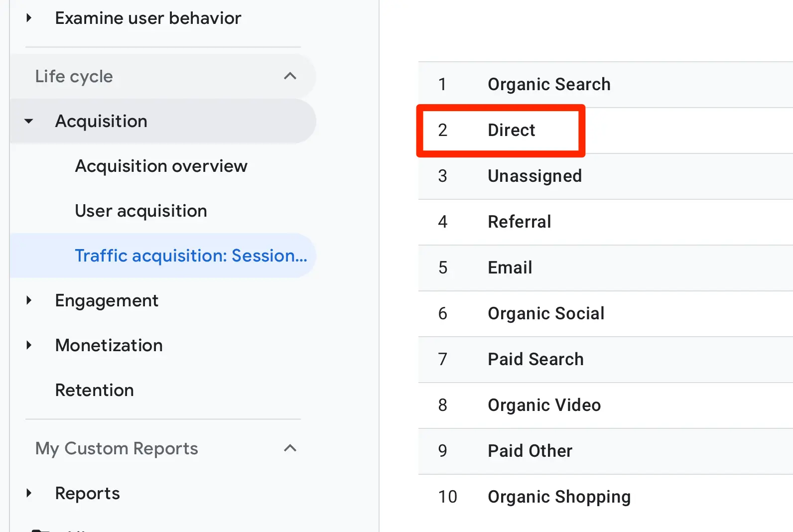Click the Organic Shopping row
Image resolution: width=793 pixels, height=532 pixels.
click(559, 497)
